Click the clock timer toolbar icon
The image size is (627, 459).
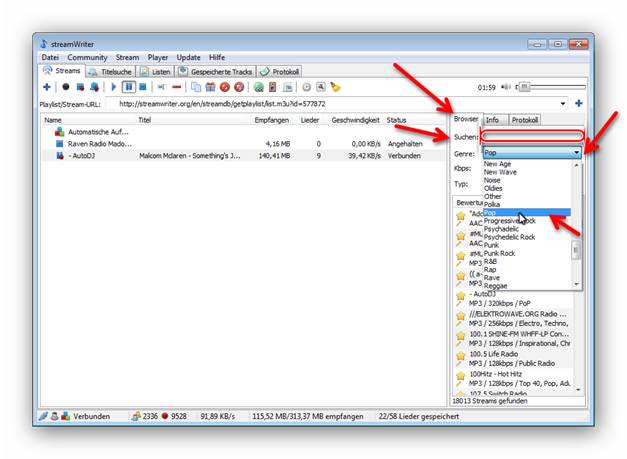point(306,87)
